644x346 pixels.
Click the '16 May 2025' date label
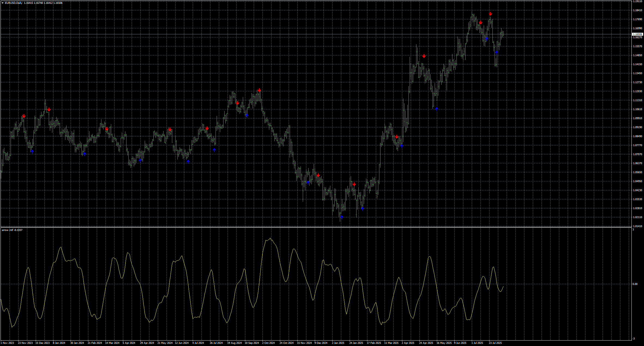pyautogui.click(x=444, y=343)
